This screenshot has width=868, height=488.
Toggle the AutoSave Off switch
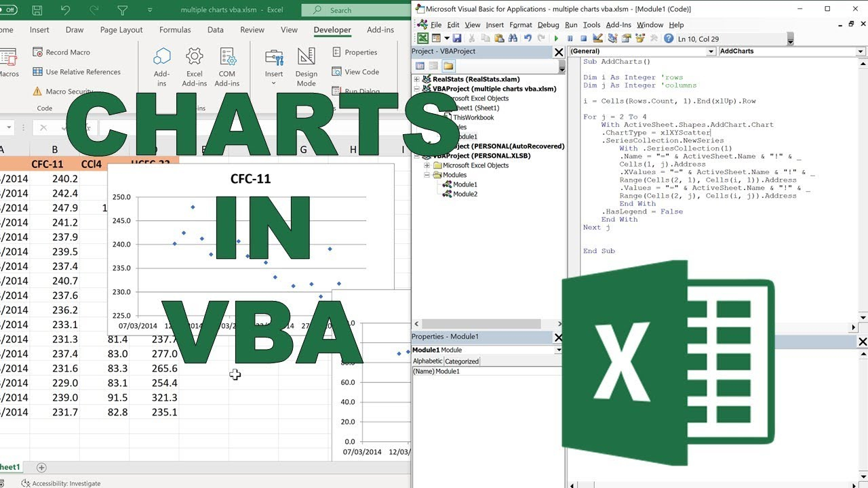pos(9,10)
